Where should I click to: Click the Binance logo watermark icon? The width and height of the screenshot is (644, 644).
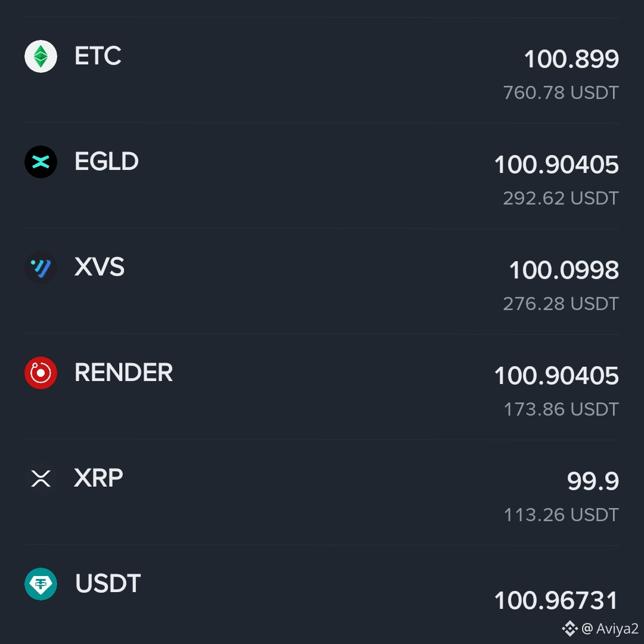[569, 629]
